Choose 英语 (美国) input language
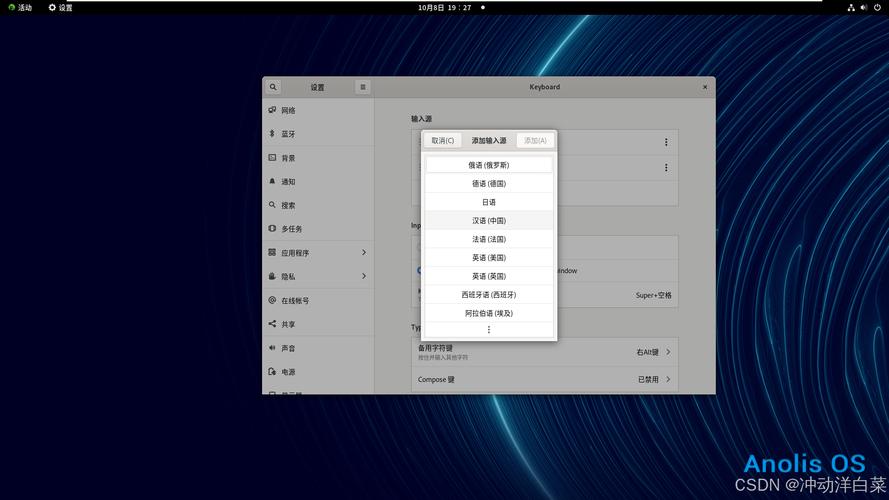The width and height of the screenshot is (889, 500). [489, 258]
